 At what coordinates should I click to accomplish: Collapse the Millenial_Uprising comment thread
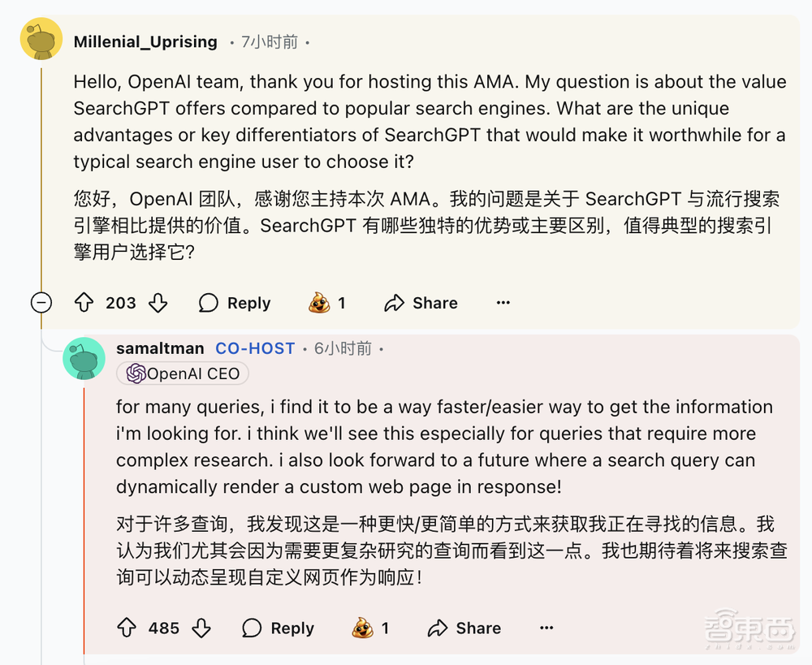click(x=41, y=302)
